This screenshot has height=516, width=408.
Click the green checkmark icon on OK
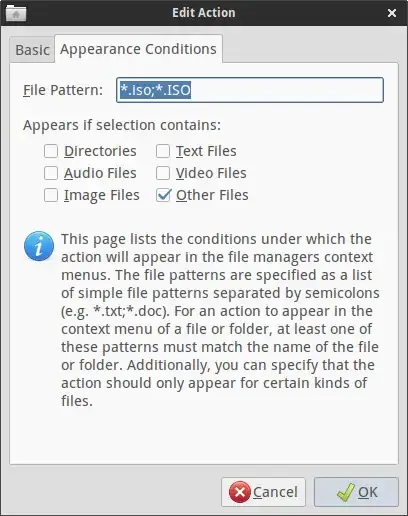click(346, 492)
